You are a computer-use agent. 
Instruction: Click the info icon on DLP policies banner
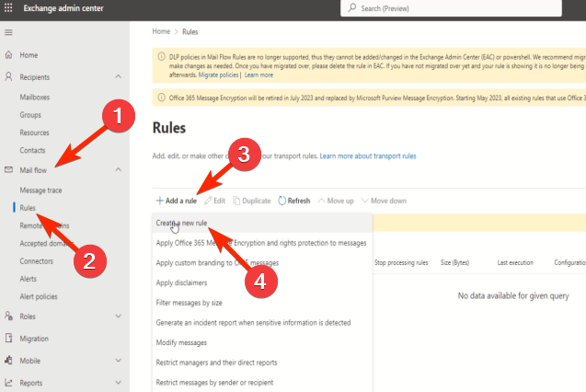click(162, 57)
